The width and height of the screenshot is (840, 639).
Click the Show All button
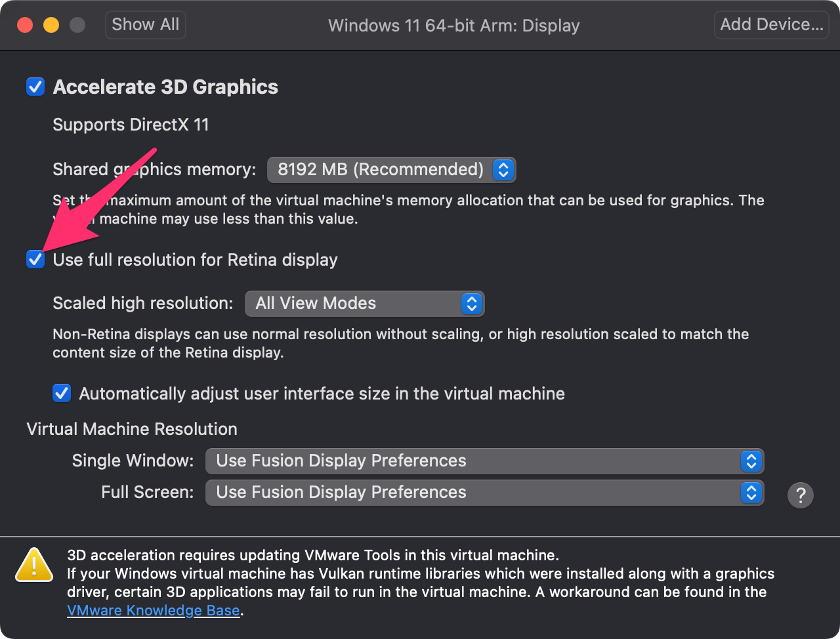tap(146, 25)
